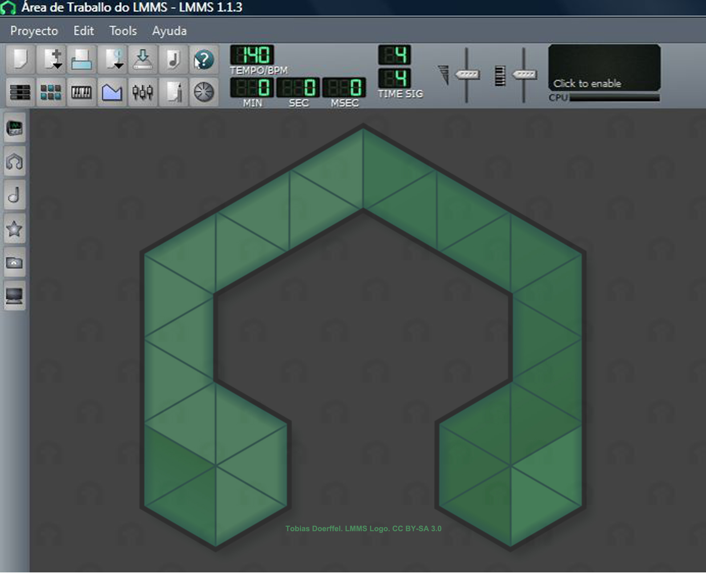Open new-from-template dropdown arrow
The height and width of the screenshot is (588, 706).
click(58, 66)
